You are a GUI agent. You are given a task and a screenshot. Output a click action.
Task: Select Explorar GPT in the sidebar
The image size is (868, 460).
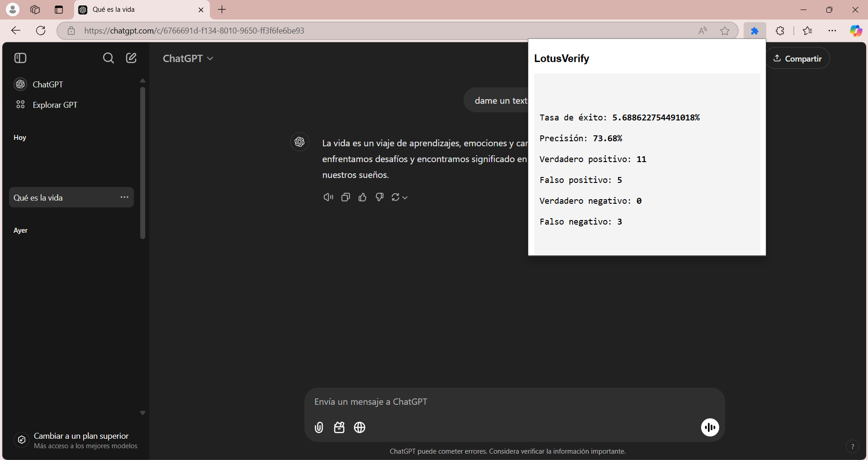coord(55,105)
